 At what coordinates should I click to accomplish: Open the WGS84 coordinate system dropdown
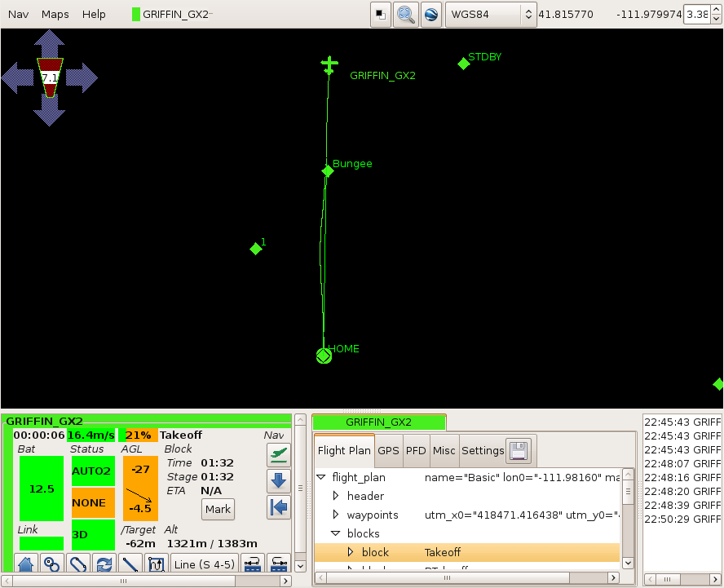(x=490, y=15)
